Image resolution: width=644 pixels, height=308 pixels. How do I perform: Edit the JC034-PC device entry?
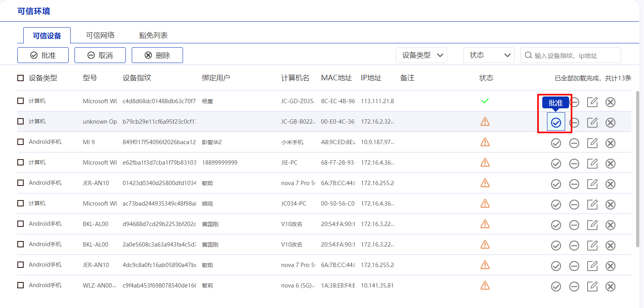pyautogui.click(x=592, y=204)
